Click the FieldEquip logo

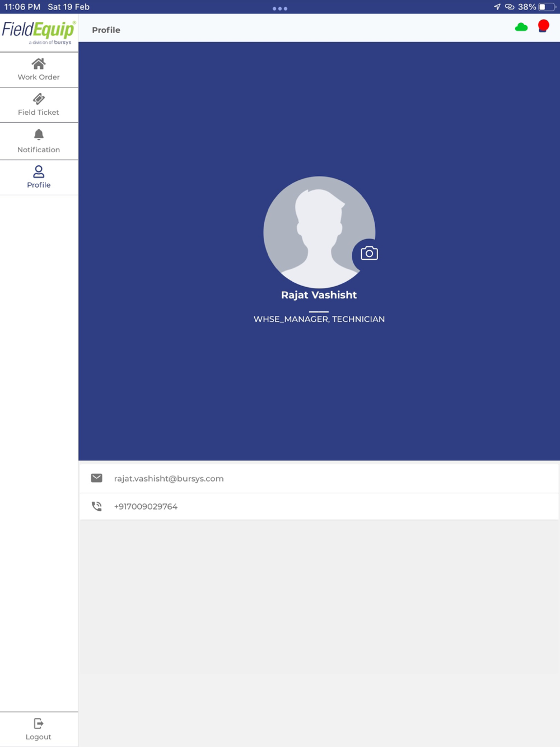[x=39, y=32]
